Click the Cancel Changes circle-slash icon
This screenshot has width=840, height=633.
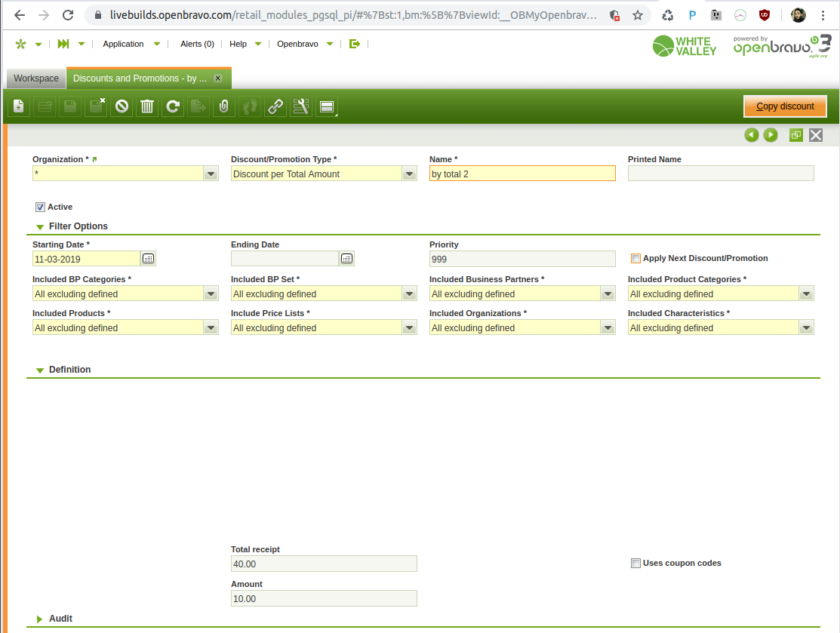coord(122,107)
